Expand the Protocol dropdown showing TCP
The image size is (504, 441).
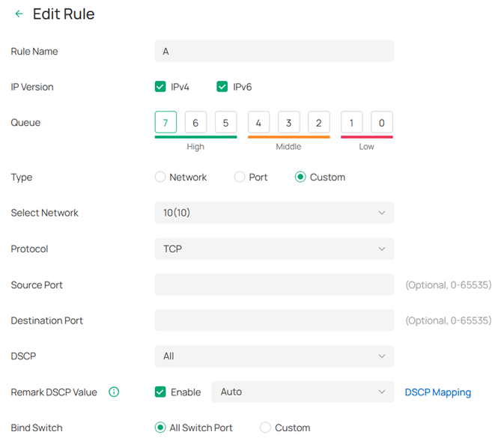coord(273,249)
